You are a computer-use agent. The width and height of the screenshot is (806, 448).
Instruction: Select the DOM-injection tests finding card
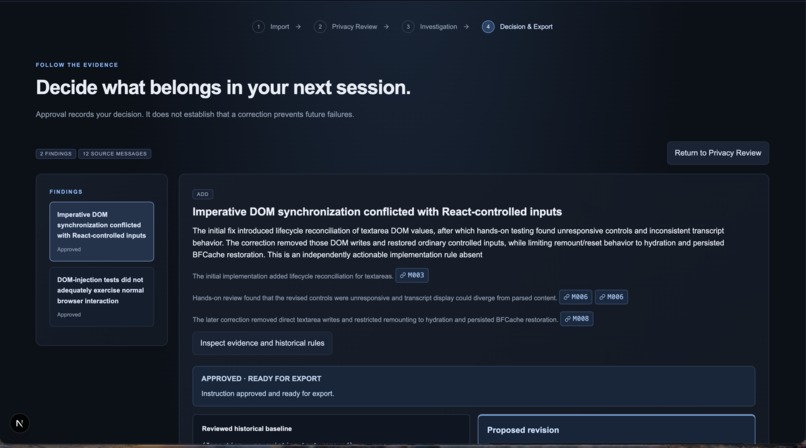(101, 296)
